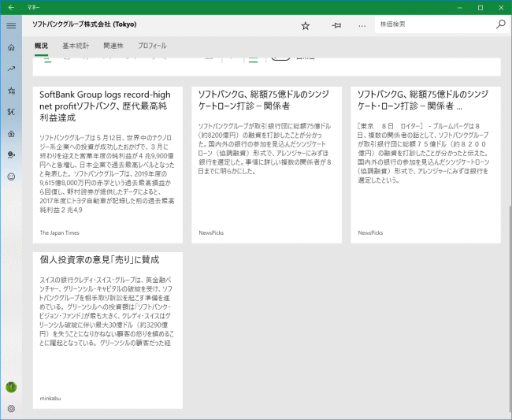
Task: Click NewsPicks source on the ［東京 ８日 ロイター］ card
Action: click(x=370, y=233)
